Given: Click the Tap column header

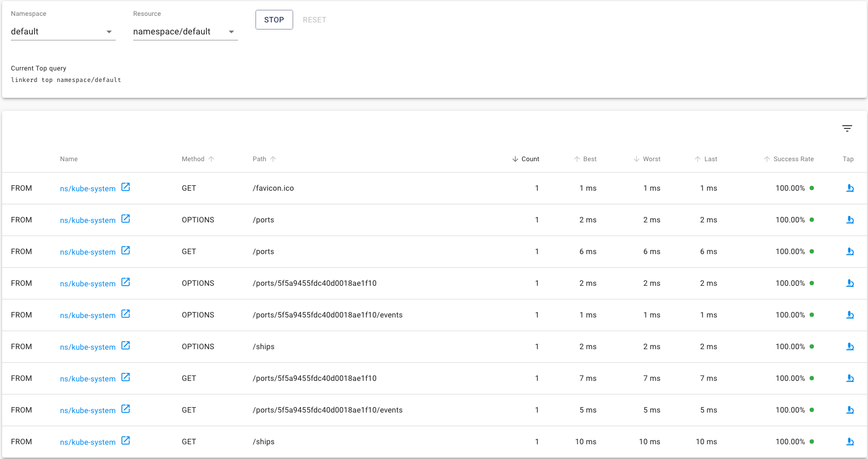Looking at the screenshot, I should click(x=848, y=159).
